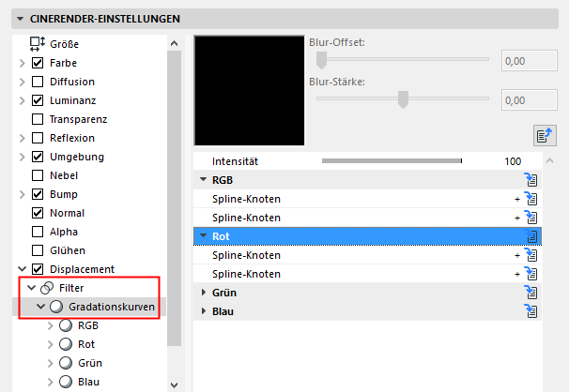Click the Größe size icon
This screenshot has height=392, width=569.
37,44
